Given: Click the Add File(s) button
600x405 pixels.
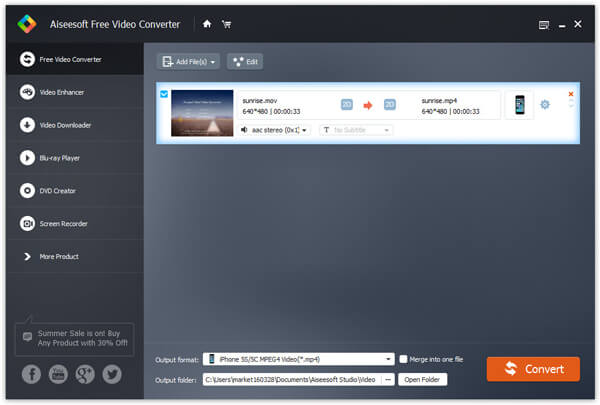Looking at the screenshot, I should [x=188, y=62].
